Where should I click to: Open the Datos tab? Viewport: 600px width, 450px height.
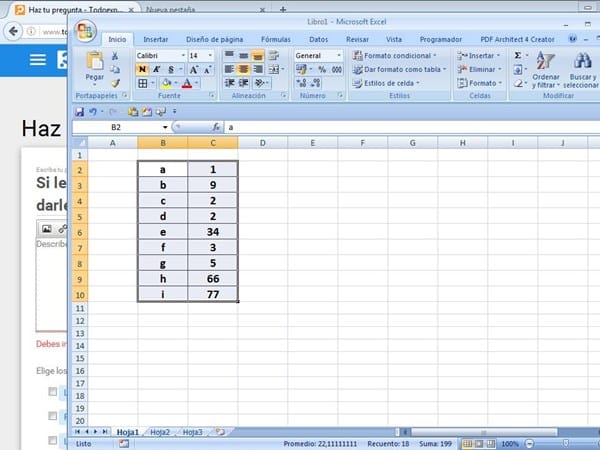click(x=318, y=39)
